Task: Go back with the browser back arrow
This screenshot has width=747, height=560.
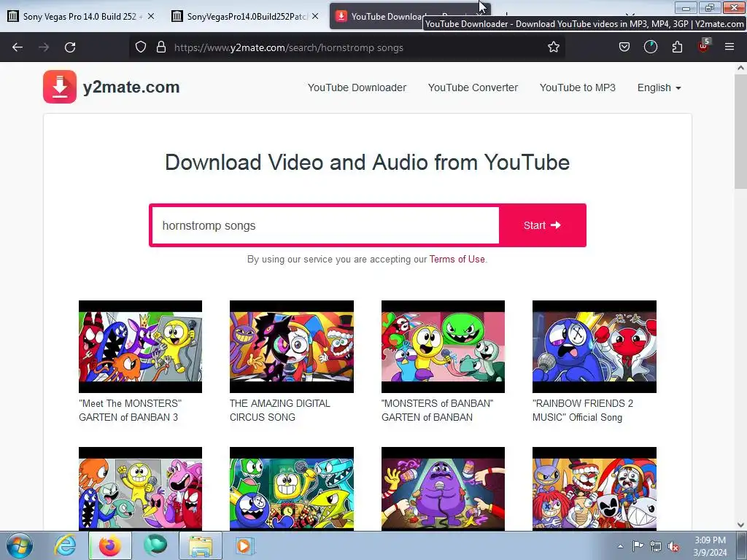Action: point(18,47)
